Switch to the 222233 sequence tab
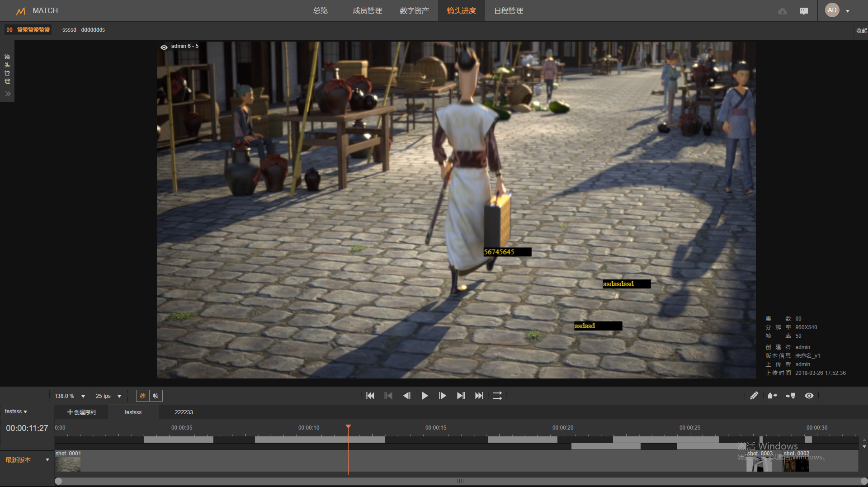 click(x=184, y=412)
